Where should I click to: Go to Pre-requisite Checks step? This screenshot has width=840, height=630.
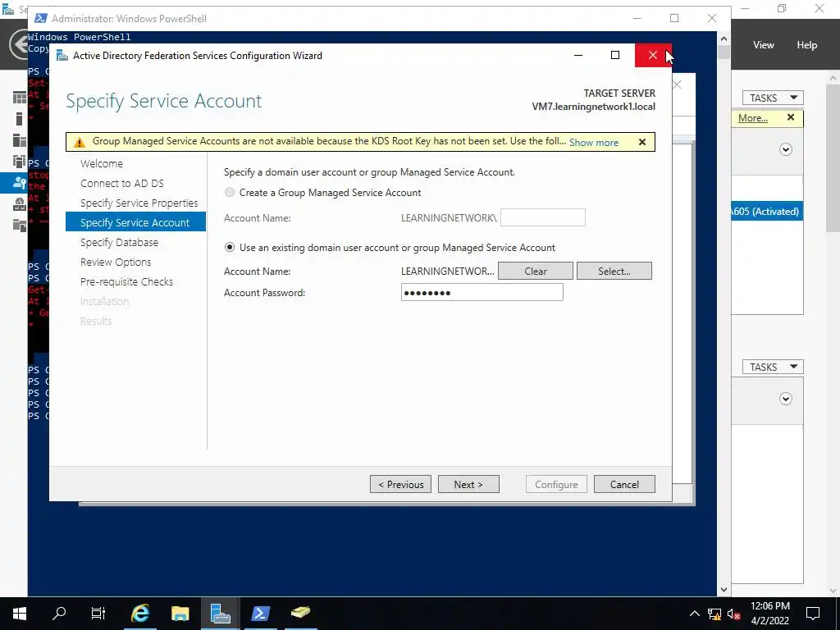tap(126, 282)
